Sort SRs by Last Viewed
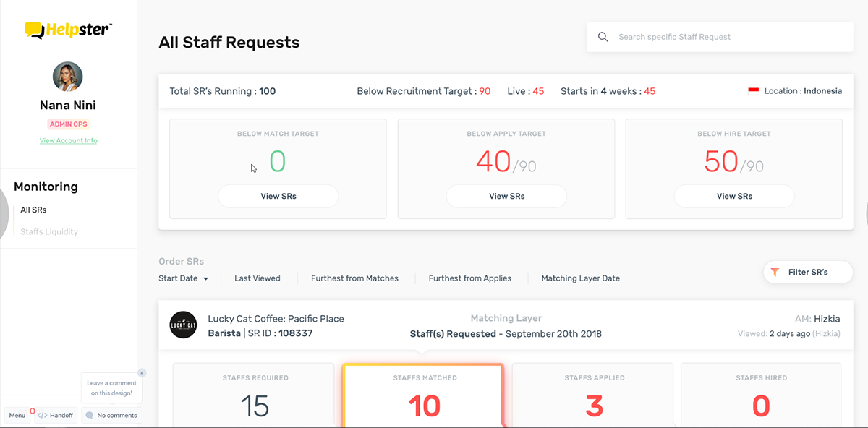The image size is (868, 428). [x=258, y=278]
